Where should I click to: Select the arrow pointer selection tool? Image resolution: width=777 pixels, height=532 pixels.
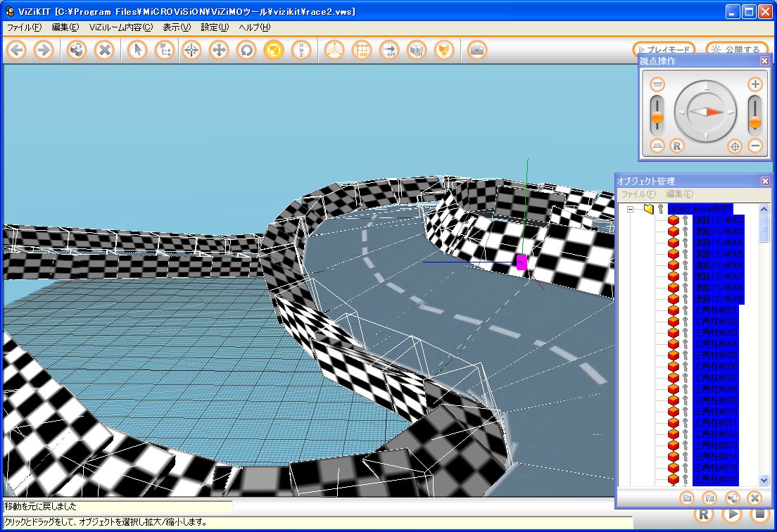point(137,50)
